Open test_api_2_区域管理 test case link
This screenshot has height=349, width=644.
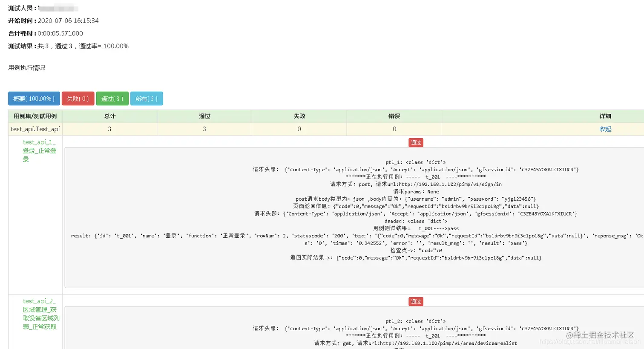(41, 314)
